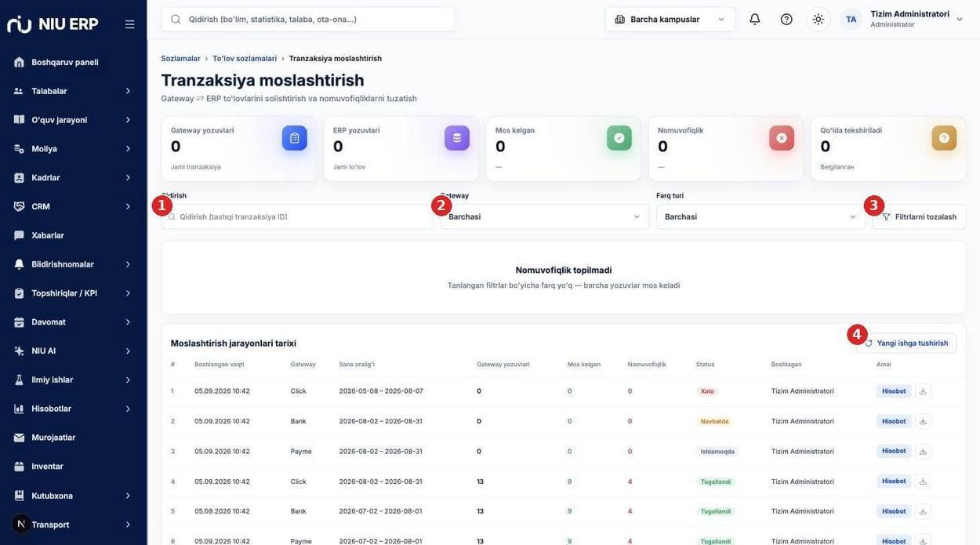Click the Hisobotlar chart icon
The height and width of the screenshot is (545, 980).
[19, 409]
